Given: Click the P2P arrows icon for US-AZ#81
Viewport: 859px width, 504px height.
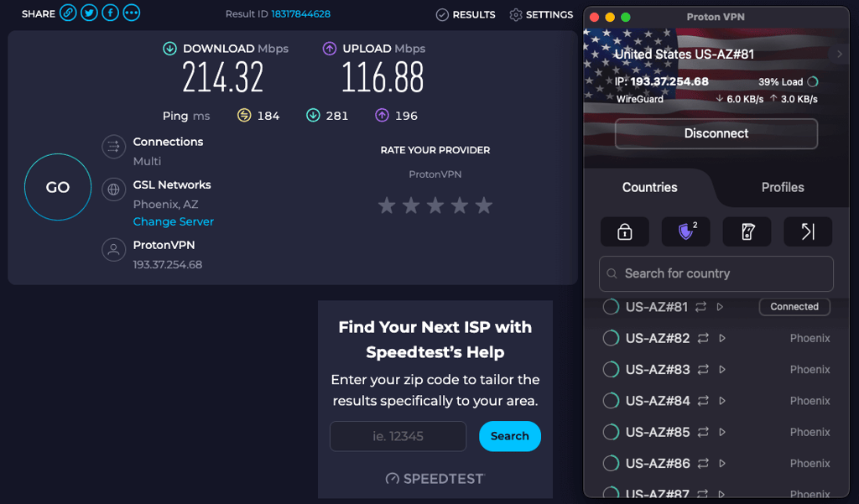Looking at the screenshot, I should click(700, 307).
